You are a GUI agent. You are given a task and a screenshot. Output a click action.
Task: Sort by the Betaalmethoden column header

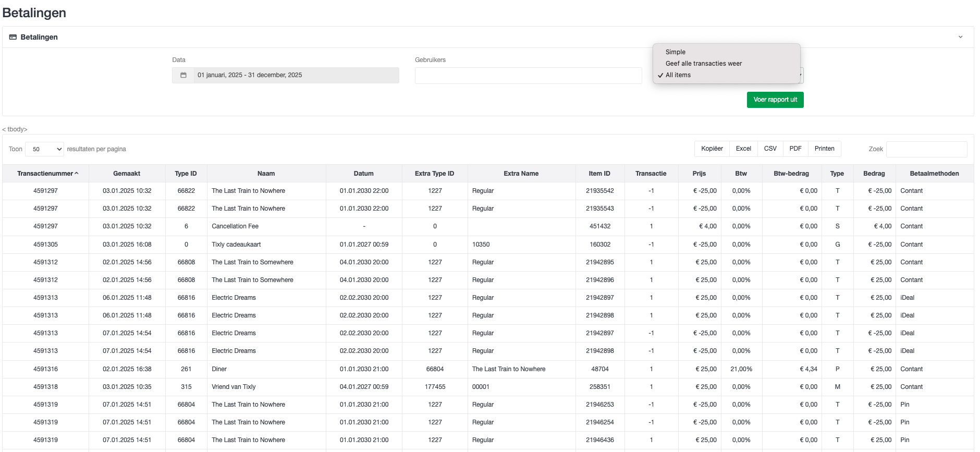(934, 174)
